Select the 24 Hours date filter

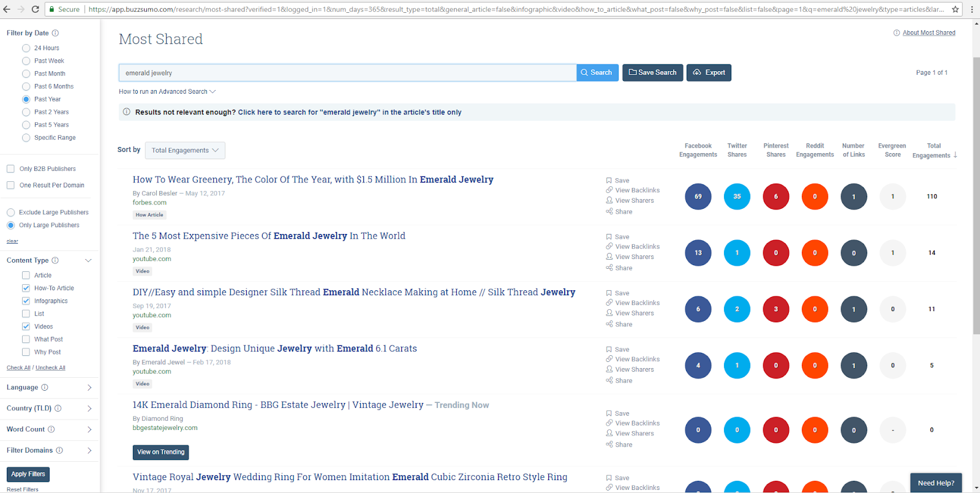click(x=26, y=48)
